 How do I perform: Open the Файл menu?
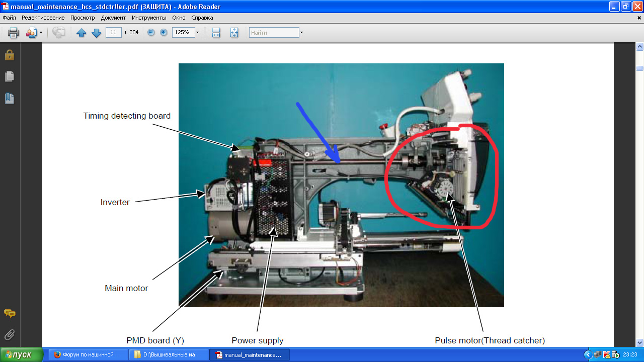click(x=10, y=18)
